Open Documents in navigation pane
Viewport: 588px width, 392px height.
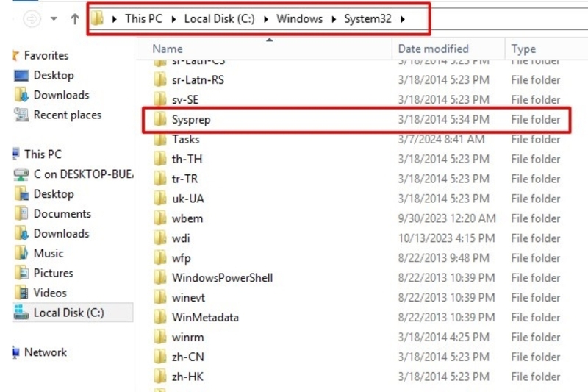[62, 214]
